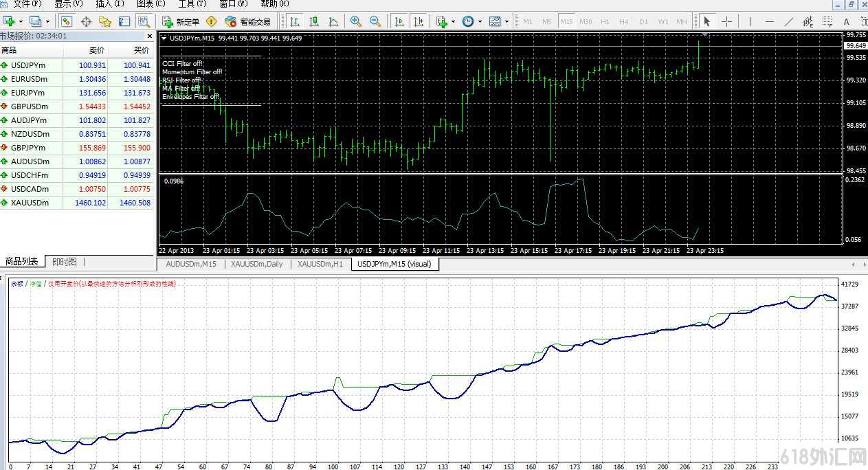This screenshot has width=868, height=470.
Task: Toggle the Navigator folder-star icon
Action: [105, 21]
